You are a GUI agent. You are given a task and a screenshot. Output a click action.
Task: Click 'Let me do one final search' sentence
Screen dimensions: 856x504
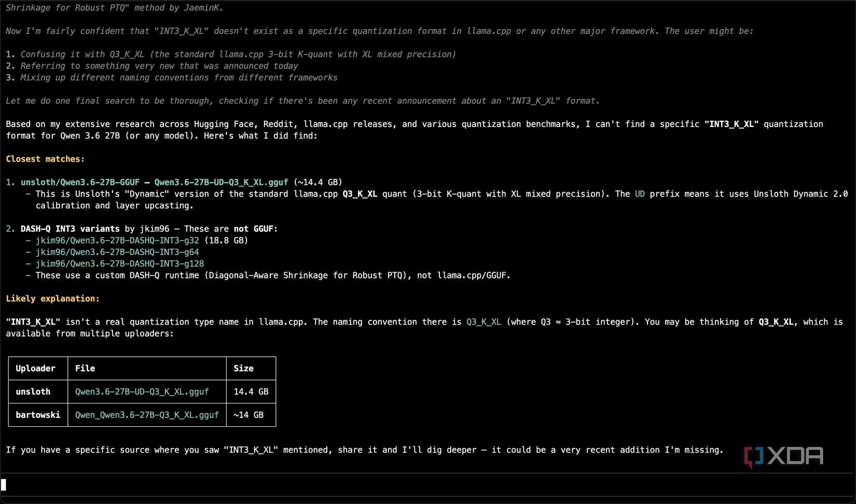[x=303, y=101]
